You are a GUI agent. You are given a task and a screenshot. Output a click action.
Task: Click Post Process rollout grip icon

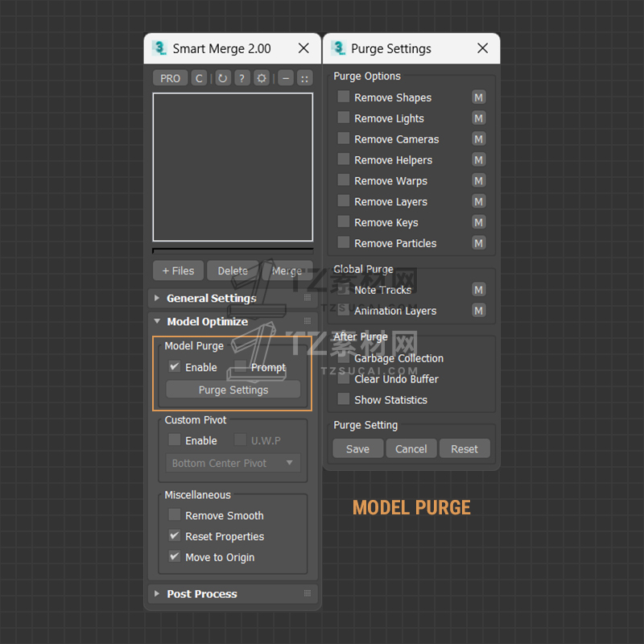(x=308, y=593)
